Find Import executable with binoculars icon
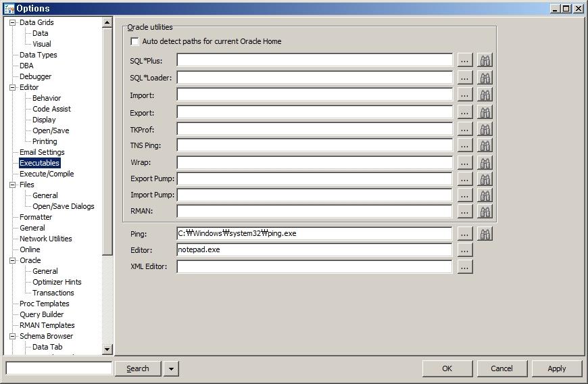Image resolution: width=588 pixels, height=384 pixels. click(485, 95)
